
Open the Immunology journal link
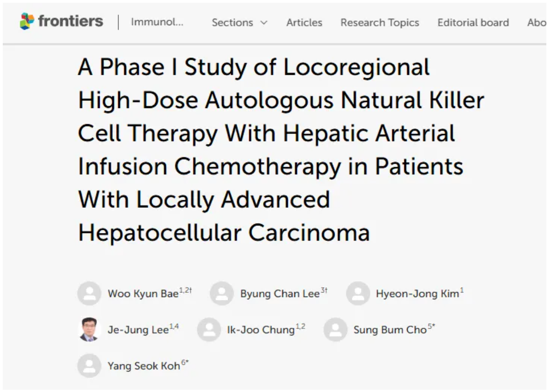point(157,22)
